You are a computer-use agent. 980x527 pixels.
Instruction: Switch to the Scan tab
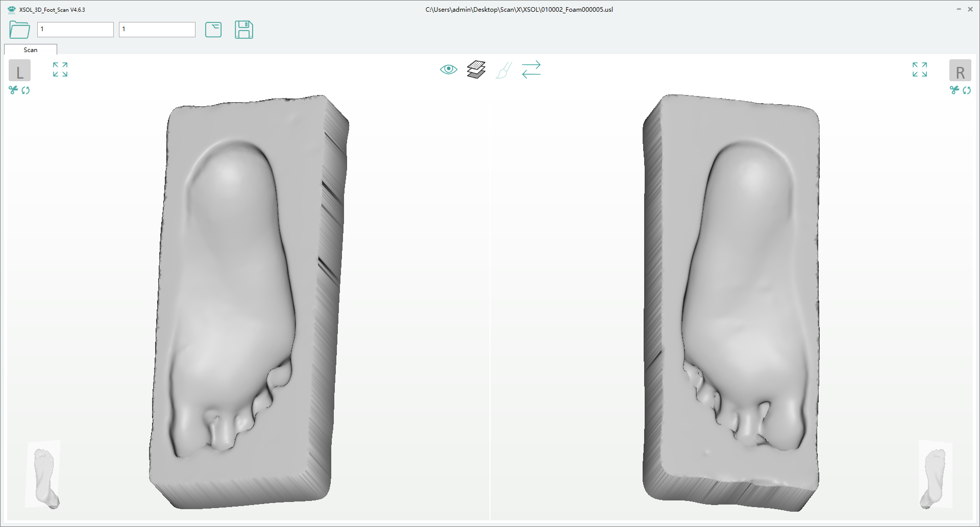tap(30, 50)
